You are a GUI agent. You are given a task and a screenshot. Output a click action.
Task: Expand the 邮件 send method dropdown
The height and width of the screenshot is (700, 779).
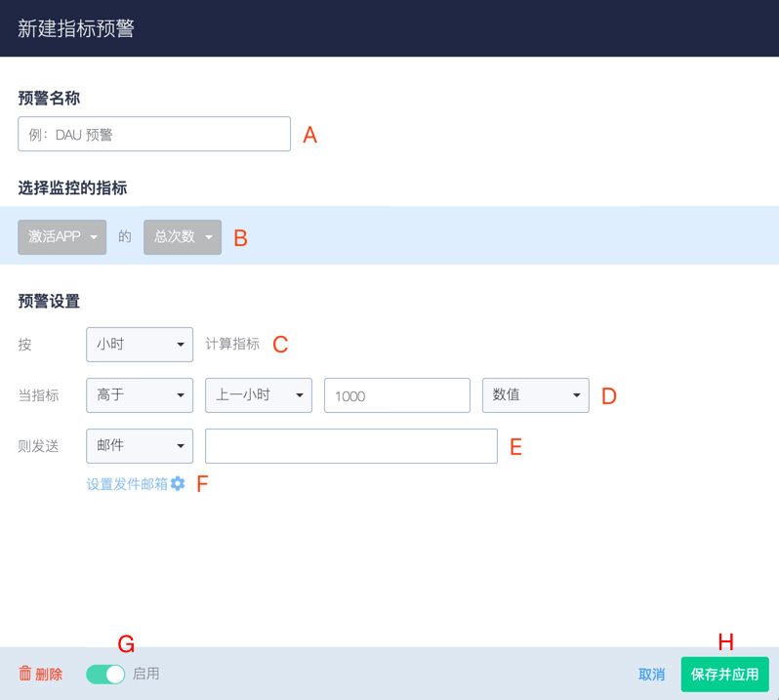click(x=140, y=446)
